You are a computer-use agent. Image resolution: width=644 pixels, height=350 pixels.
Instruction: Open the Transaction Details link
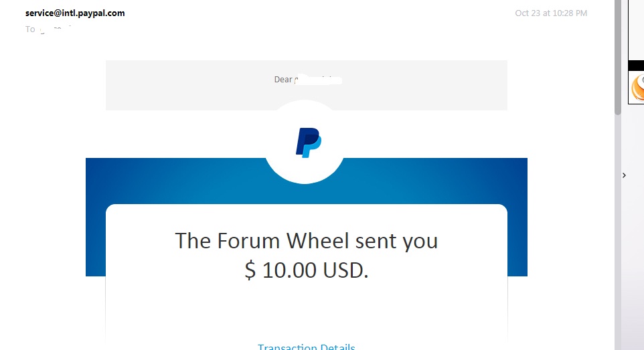coord(307,347)
